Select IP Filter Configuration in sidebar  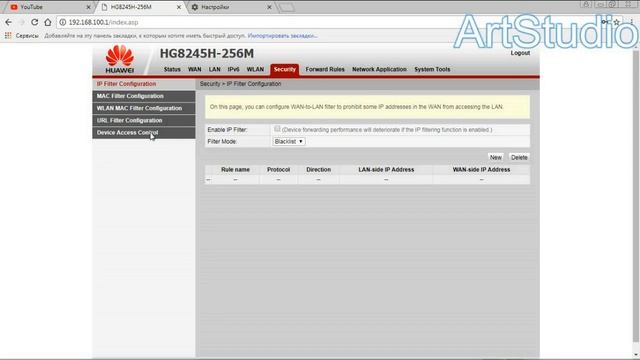coord(144,84)
